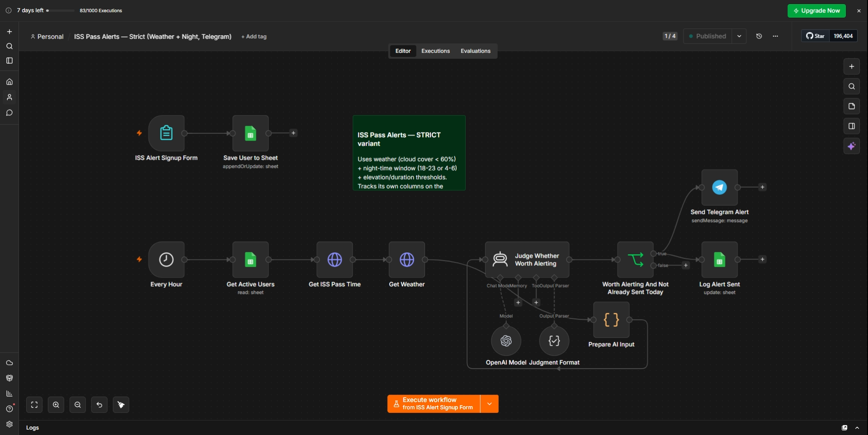Open the Get ISS Pass Time HTTP node
This screenshot has width=868, height=435.
click(335, 260)
